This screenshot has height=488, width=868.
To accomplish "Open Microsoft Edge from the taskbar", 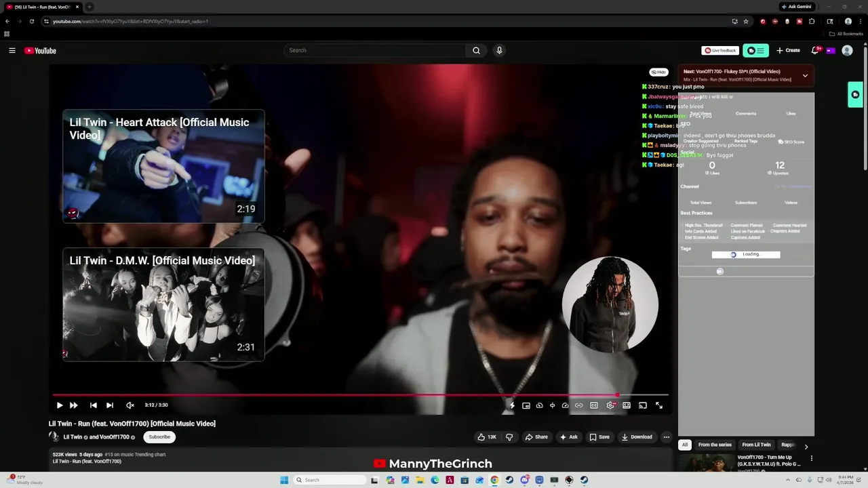I will pyautogui.click(x=435, y=480).
